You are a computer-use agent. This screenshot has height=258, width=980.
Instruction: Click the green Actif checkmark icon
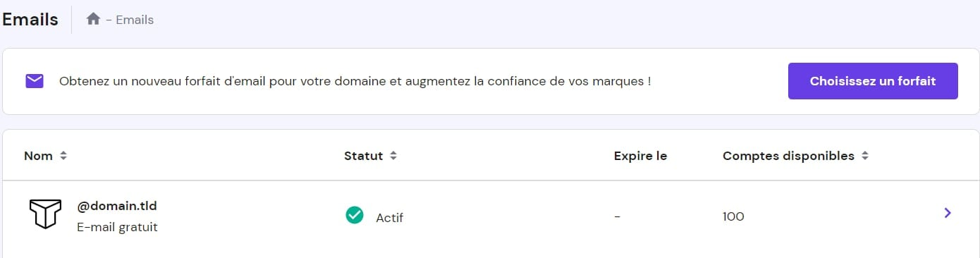pos(355,215)
